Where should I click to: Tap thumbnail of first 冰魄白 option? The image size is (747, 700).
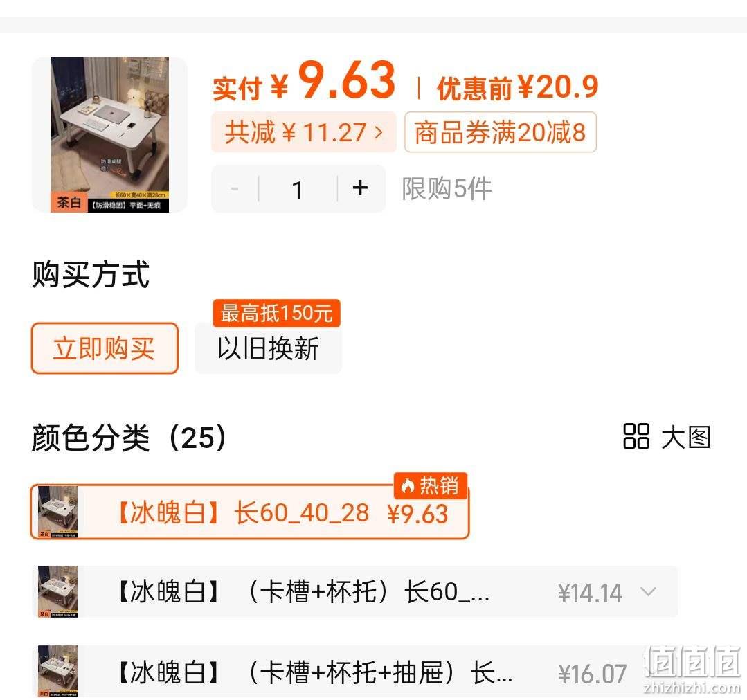click(x=57, y=512)
